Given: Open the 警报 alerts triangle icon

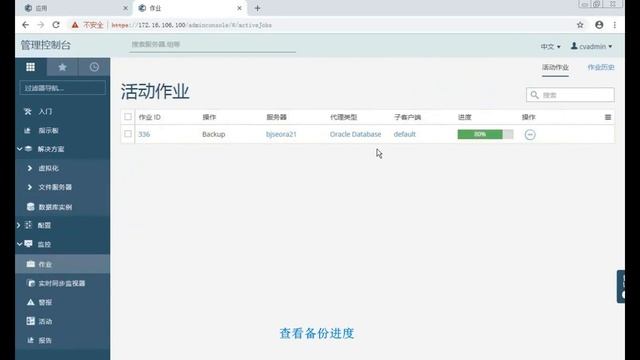Looking at the screenshot, I should tap(31, 302).
